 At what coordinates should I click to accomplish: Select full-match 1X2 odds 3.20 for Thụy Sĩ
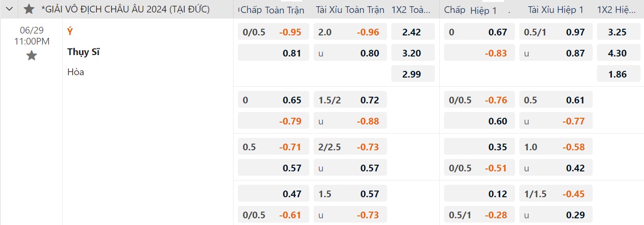coord(413,53)
